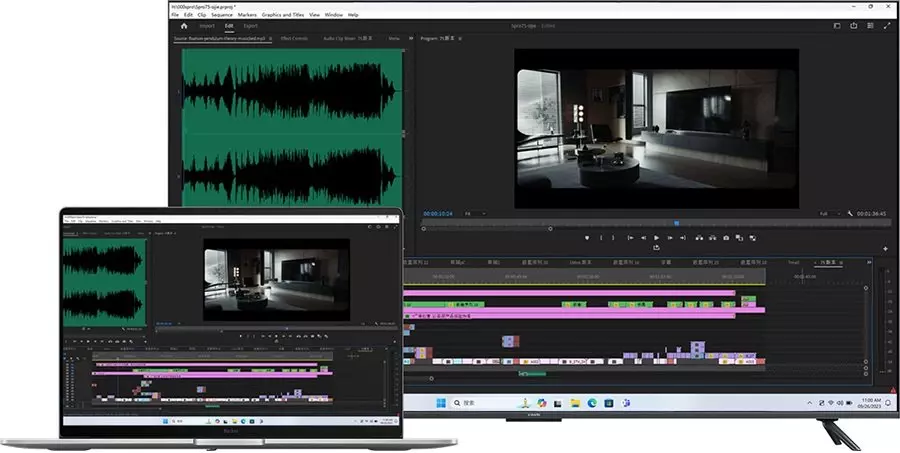The height and width of the screenshot is (453, 900).
Task: Click the Mark In bracket button
Action: (601, 238)
